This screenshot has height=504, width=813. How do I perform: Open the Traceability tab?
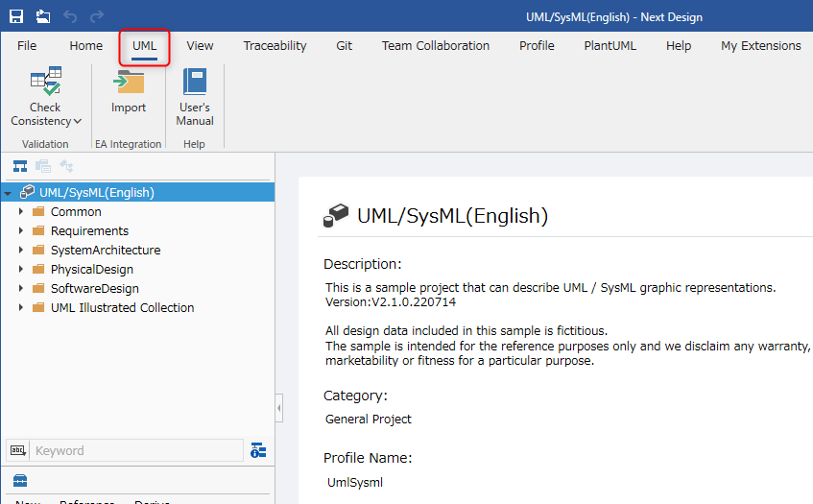click(x=275, y=46)
